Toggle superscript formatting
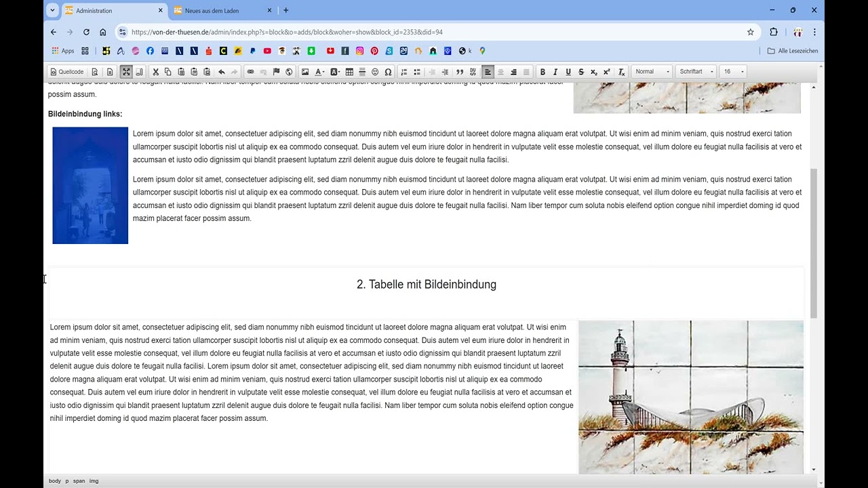 [607, 72]
